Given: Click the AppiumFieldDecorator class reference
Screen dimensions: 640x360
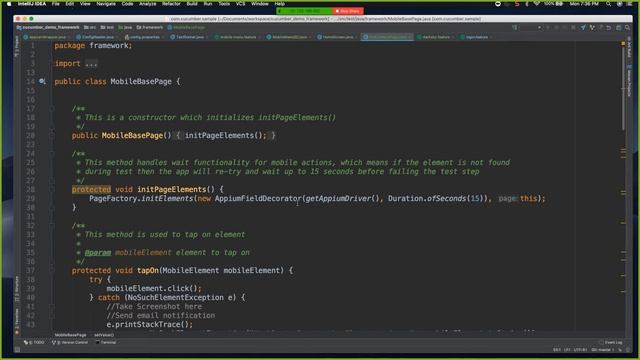Looking at the screenshot, I should click(x=258, y=199).
